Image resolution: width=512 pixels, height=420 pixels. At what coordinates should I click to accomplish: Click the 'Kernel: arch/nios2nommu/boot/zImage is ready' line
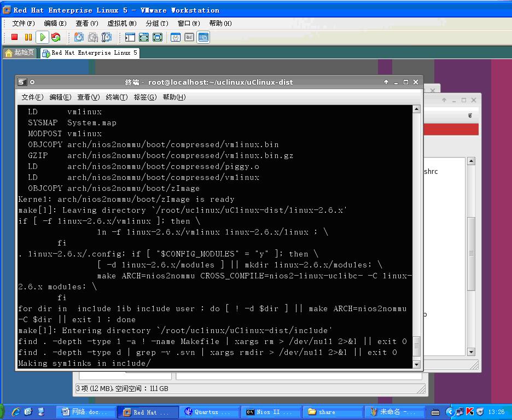tap(126, 200)
